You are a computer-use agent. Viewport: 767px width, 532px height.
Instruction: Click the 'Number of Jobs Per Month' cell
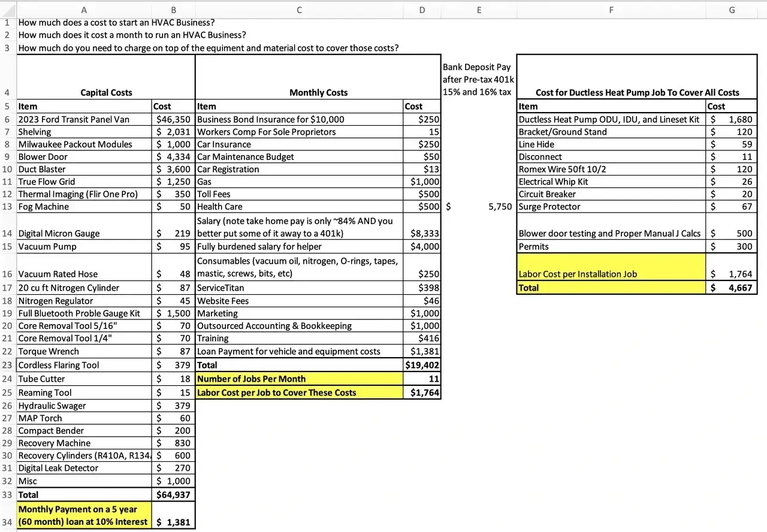point(300,379)
